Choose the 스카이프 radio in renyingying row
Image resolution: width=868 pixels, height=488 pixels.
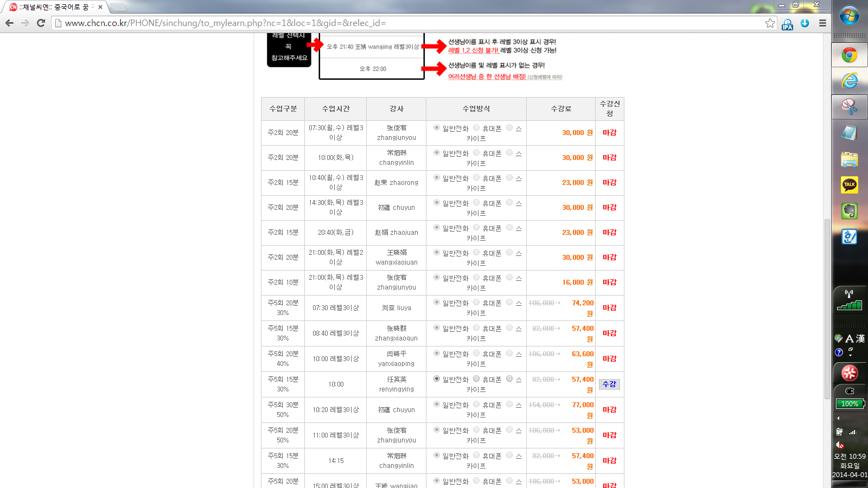tap(509, 378)
